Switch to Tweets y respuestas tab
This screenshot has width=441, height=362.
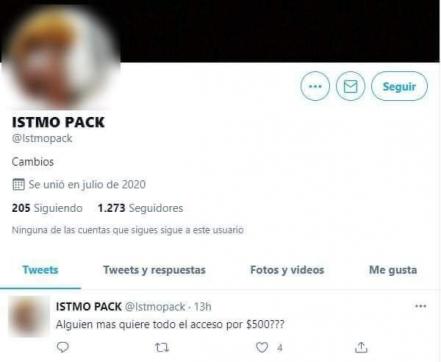[154, 270]
